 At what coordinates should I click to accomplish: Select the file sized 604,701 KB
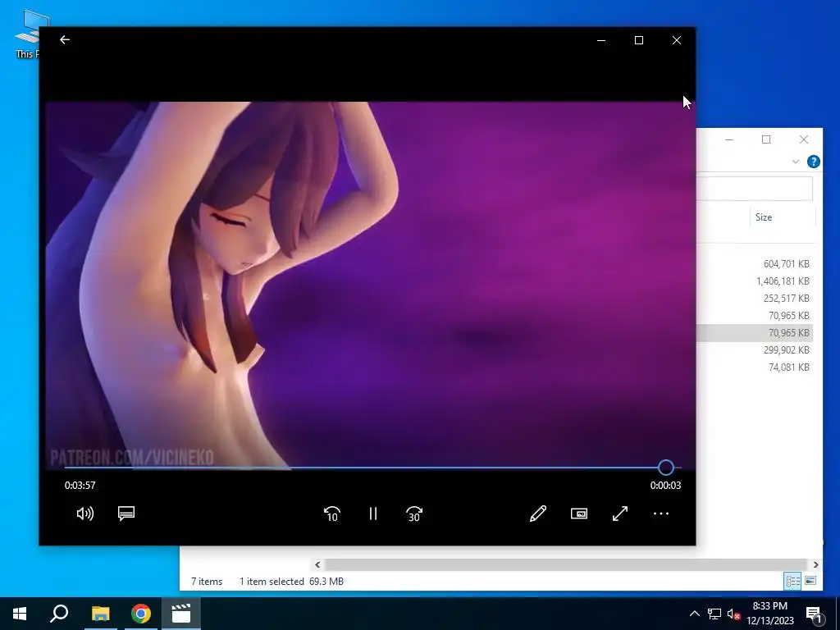coord(786,263)
